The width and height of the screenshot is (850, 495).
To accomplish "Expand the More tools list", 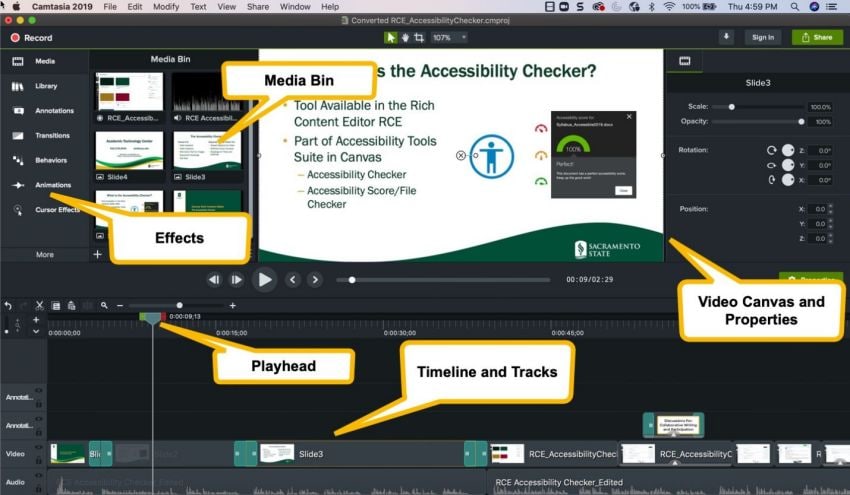I will [44, 254].
